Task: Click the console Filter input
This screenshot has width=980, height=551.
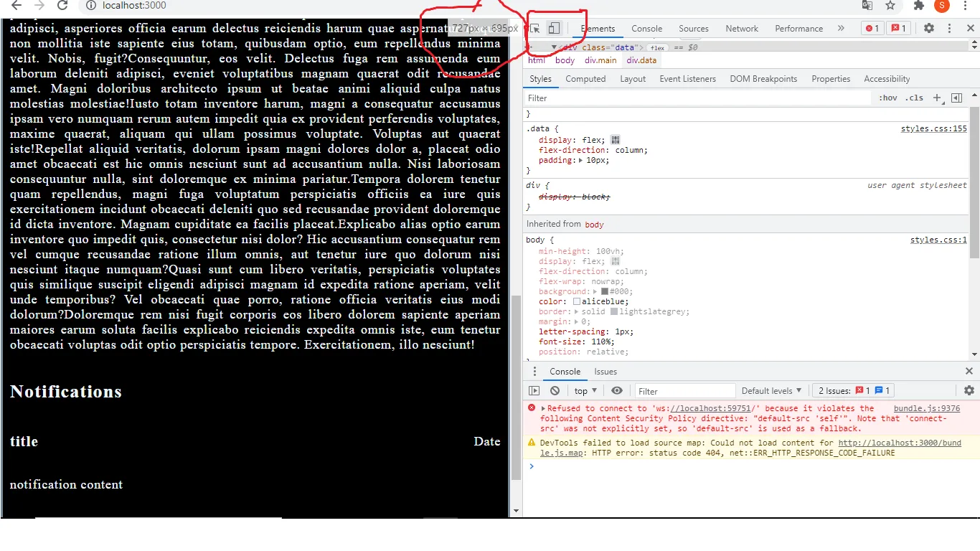Action: pos(685,391)
